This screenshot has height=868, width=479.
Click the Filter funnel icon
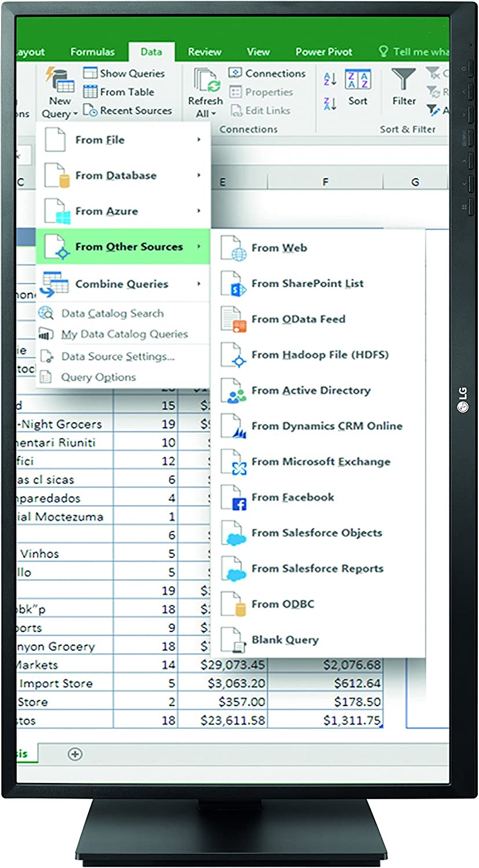click(404, 80)
